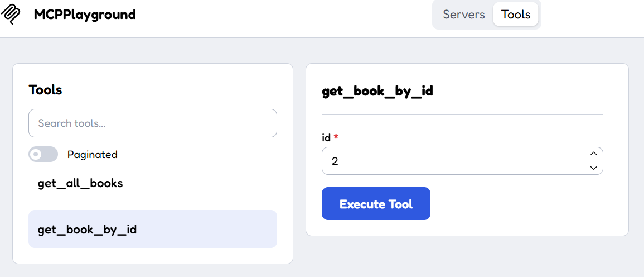Image resolution: width=644 pixels, height=277 pixels.
Task: Enable the Paginated toggle switch
Action: pyautogui.click(x=43, y=154)
